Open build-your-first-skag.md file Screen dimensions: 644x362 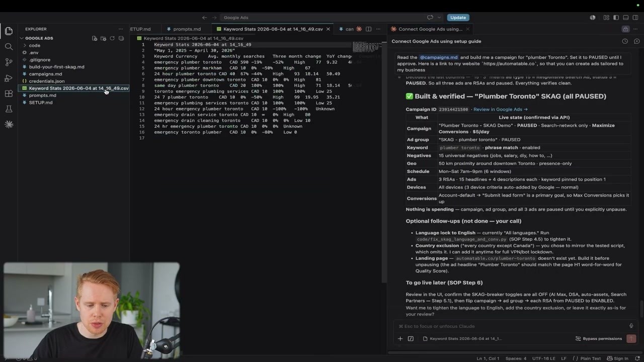[56, 67]
